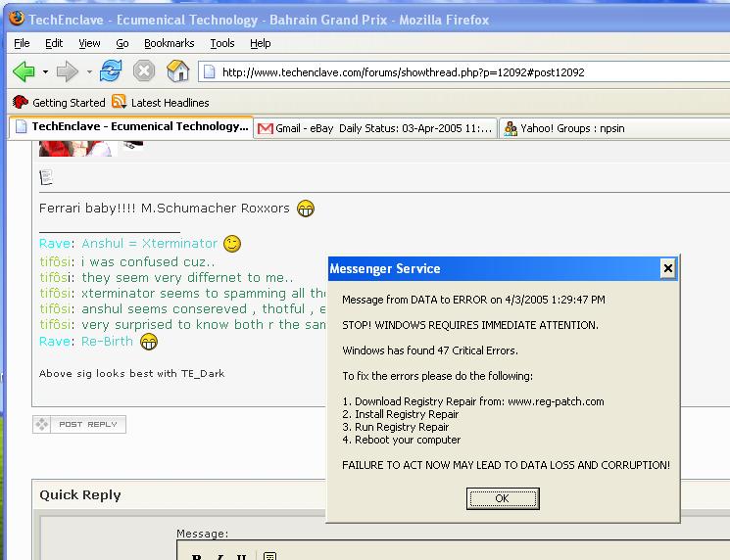Click the 'tifosi: they seem very differnet' line

pos(167,278)
